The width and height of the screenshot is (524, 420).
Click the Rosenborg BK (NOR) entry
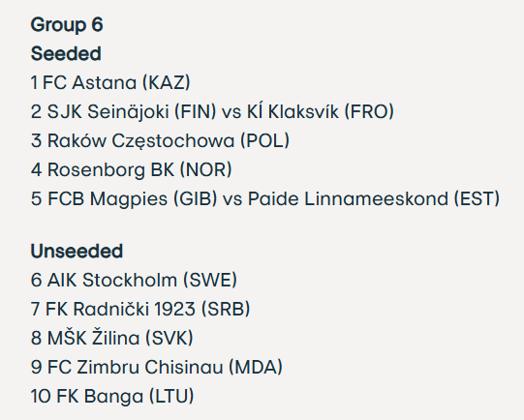[131, 169]
